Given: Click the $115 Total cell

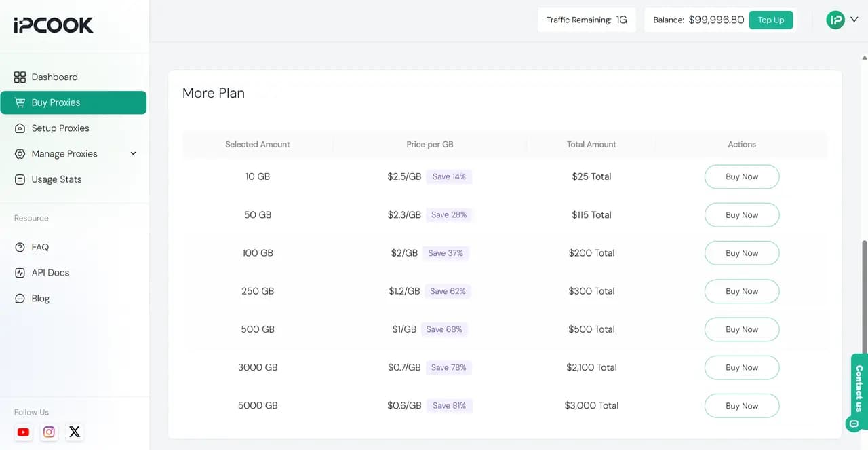Looking at the screenshot, I should (591, 214).
